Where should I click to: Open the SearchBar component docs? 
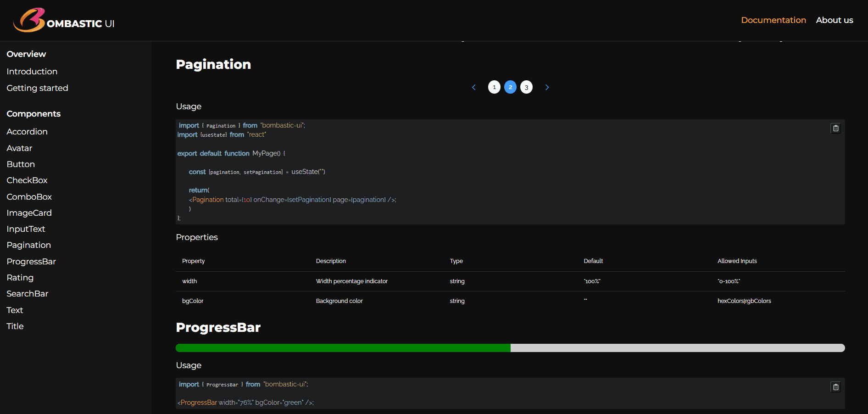28,293
